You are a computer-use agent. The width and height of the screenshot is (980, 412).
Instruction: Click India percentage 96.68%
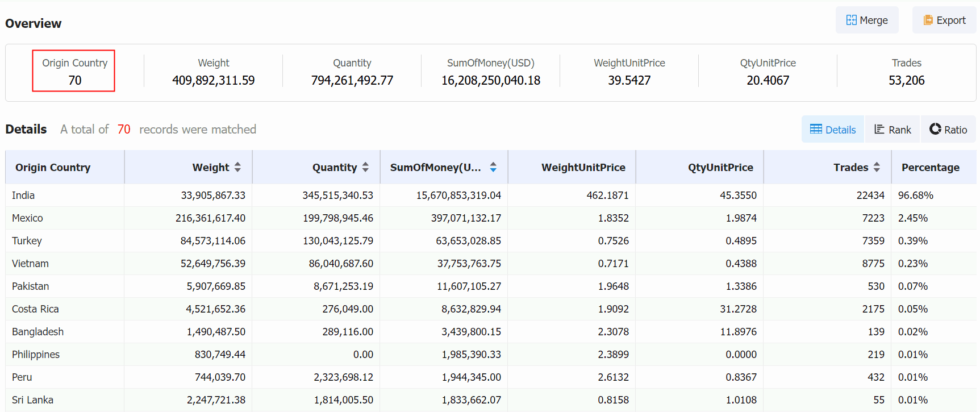click(x=916, y=195)
